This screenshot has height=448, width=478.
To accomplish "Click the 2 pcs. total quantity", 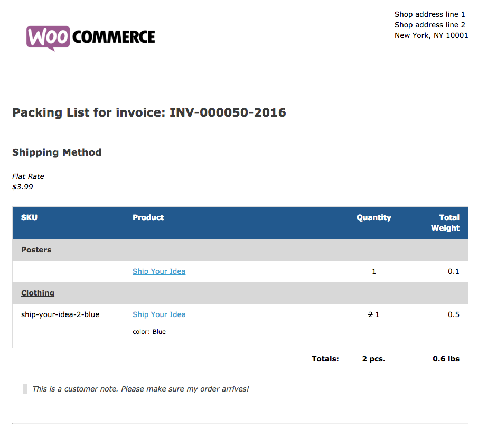I will [x=374, y=359].
